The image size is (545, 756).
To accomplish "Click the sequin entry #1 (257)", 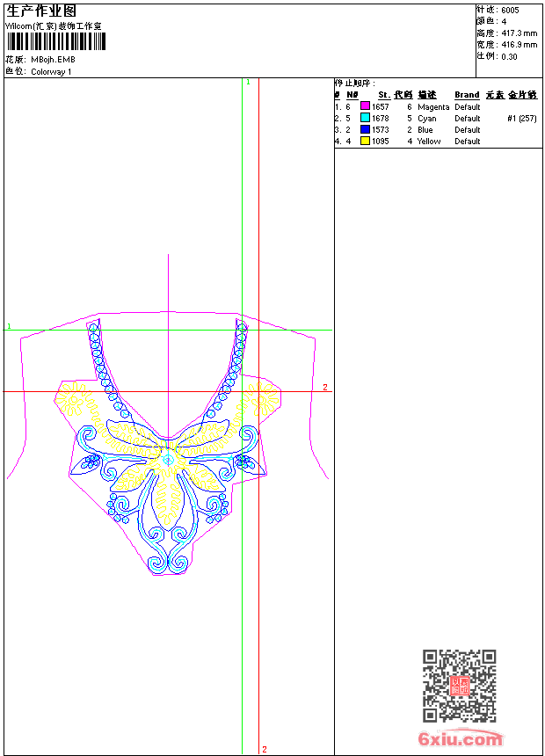I will click(x=521, y=118).
